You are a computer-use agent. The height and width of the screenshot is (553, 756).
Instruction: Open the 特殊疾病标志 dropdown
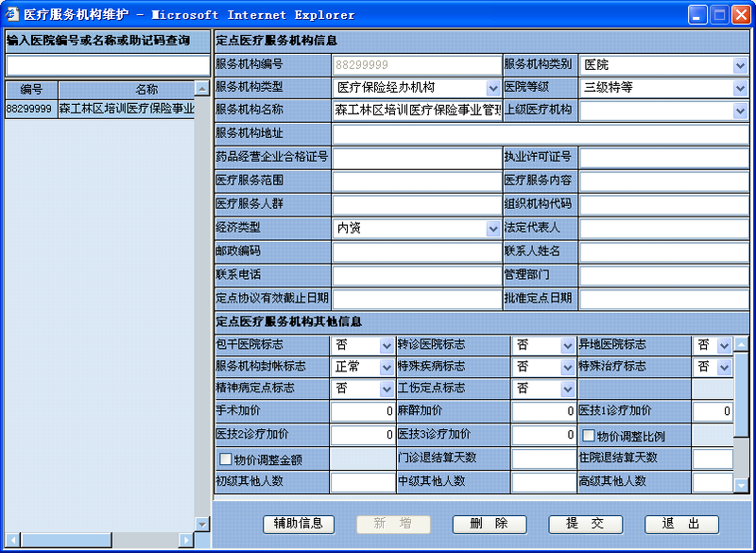coord(568,367)
